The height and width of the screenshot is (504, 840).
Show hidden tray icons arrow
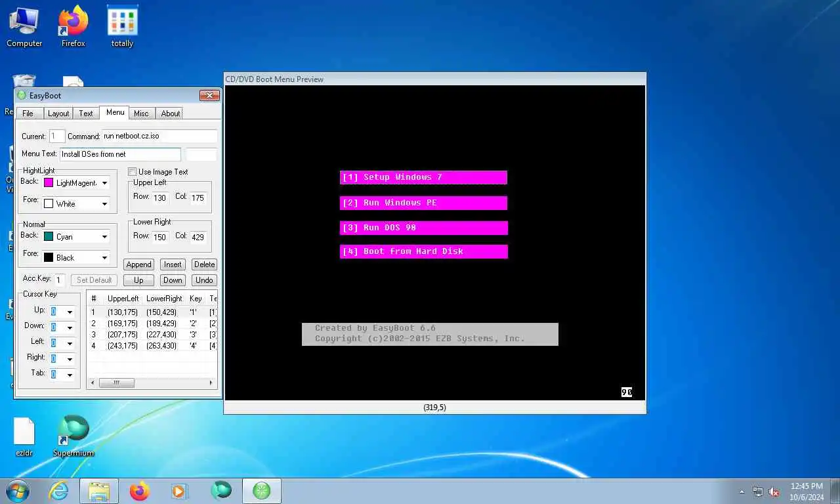pos(742,492)
